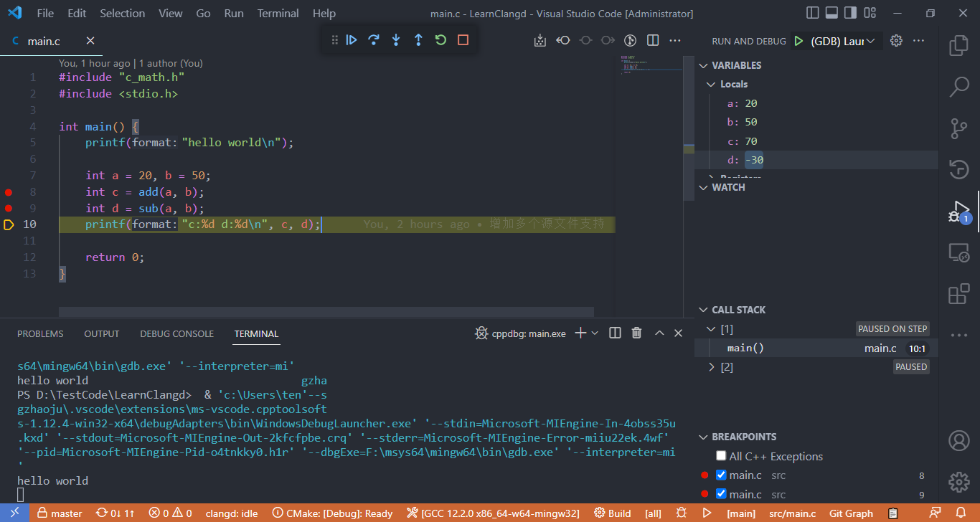
Task: Click the editor horizontal scrollbar
Action: [x=326, y=312]
